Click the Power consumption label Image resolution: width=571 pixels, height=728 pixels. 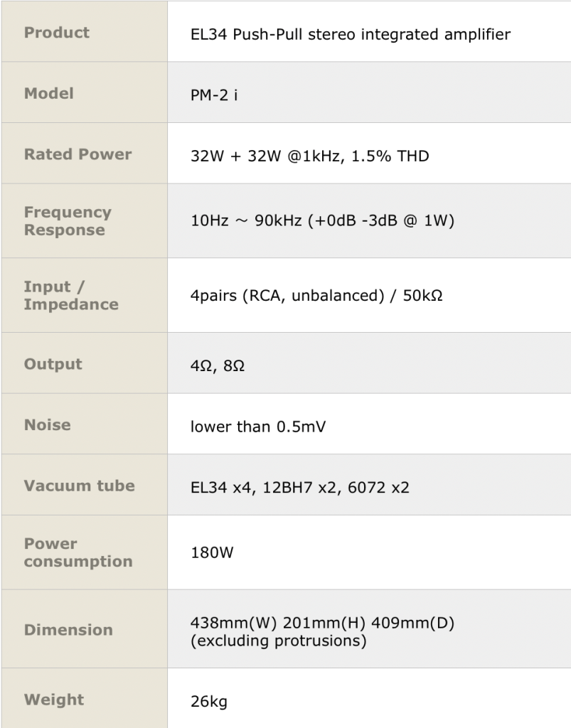point(78,552)
